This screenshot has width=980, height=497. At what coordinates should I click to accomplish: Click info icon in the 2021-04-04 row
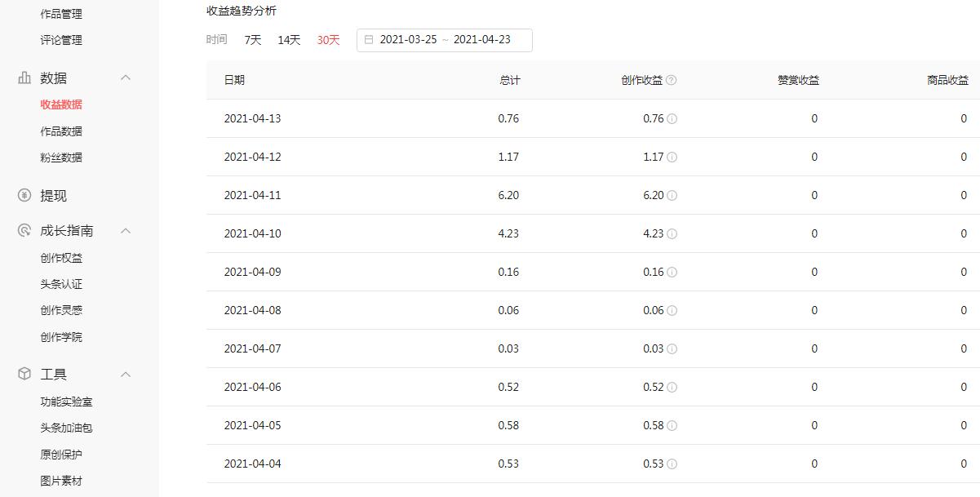(x=672, y=464)
